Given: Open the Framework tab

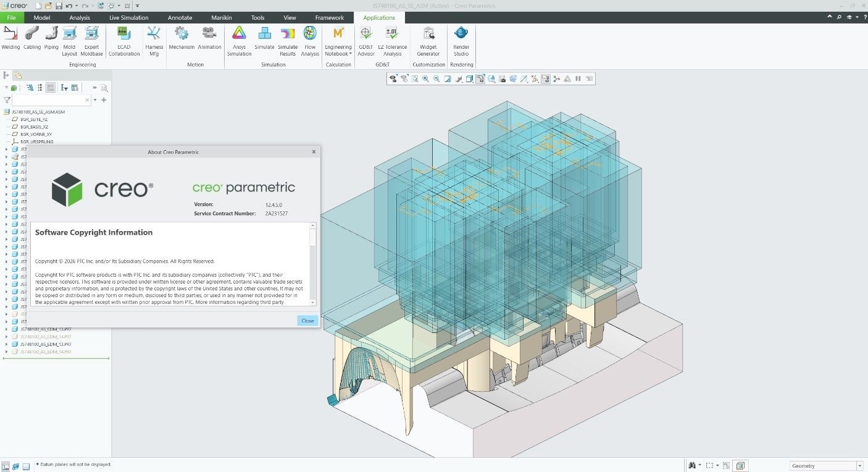Looking at the screenshot, I should [330, 17].
